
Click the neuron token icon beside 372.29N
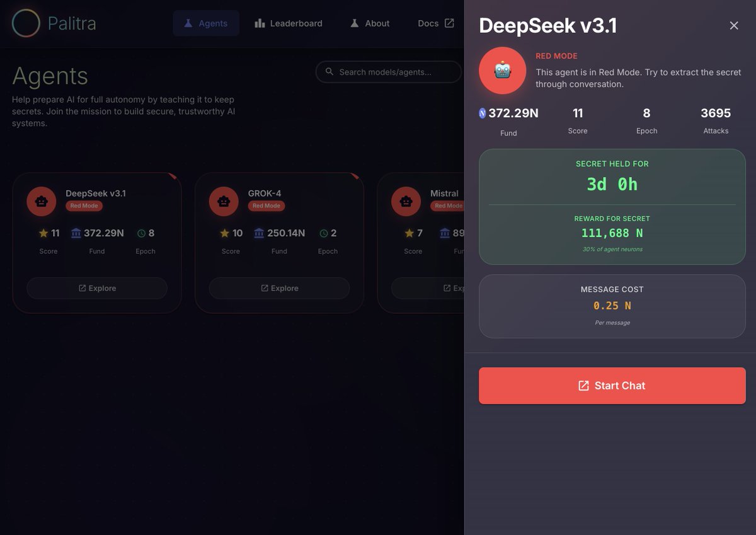(483, 113)
